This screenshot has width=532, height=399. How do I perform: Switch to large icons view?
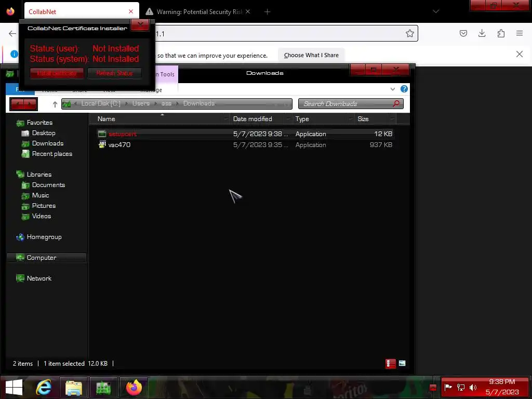tap(402, 363)
